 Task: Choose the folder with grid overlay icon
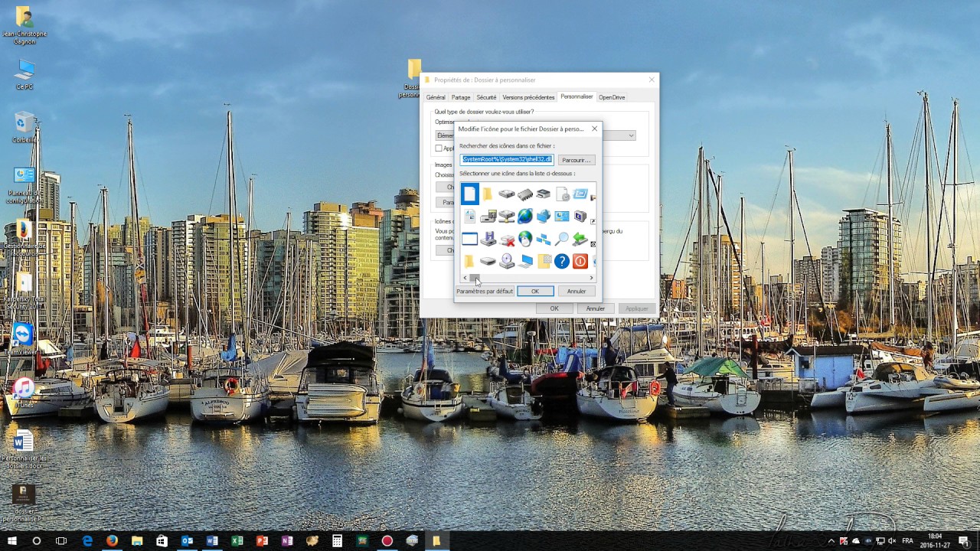[544, 262]
